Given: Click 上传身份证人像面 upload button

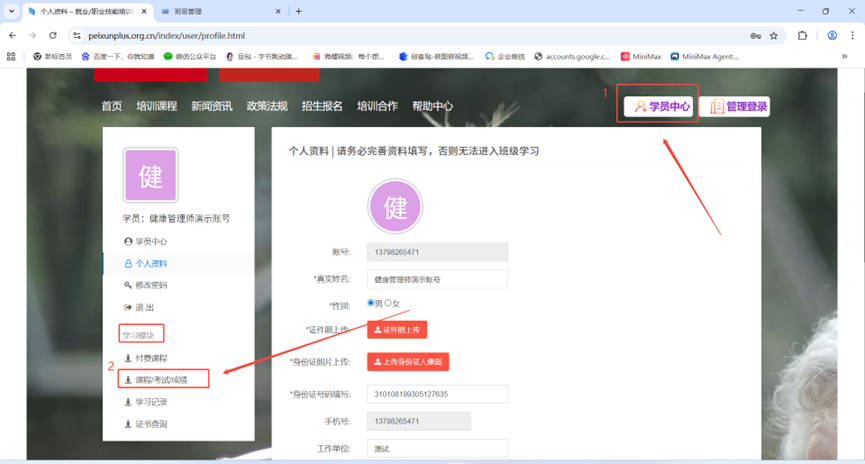Looking at the screenshot, I should click(x=408, y=362).
